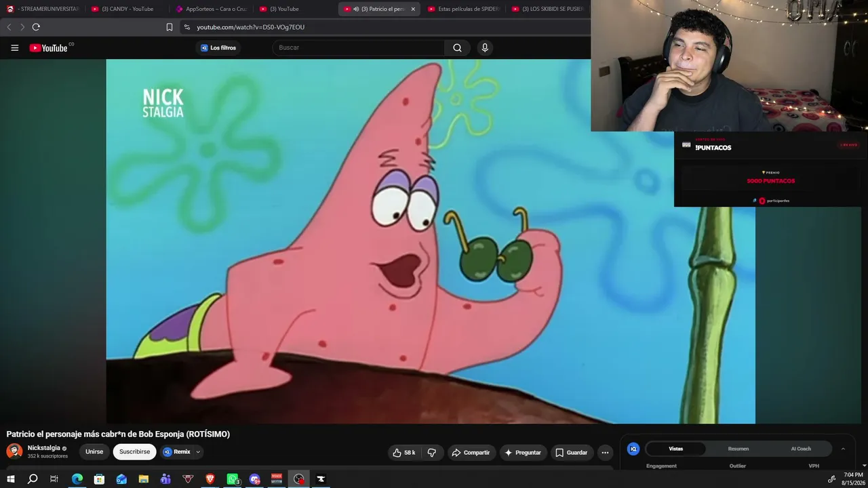Collapse the stats panel with the chevron

point(843,449)
